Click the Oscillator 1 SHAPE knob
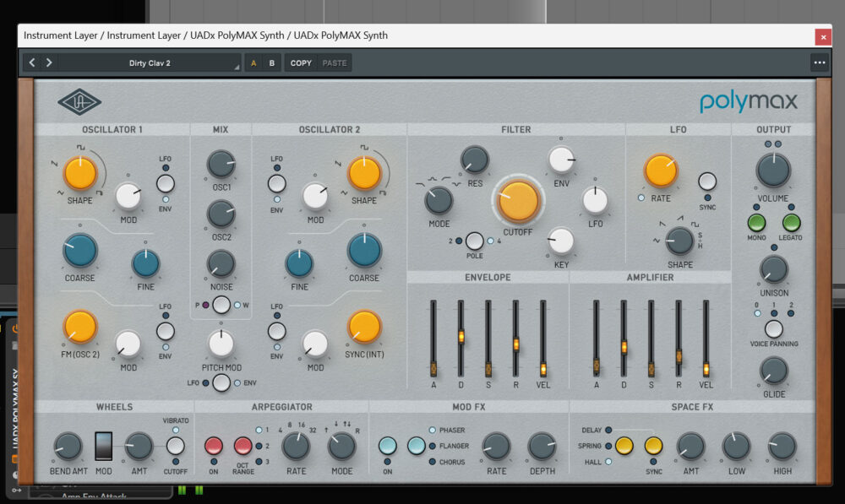845x504 pixels. click(x=80, y=173)
